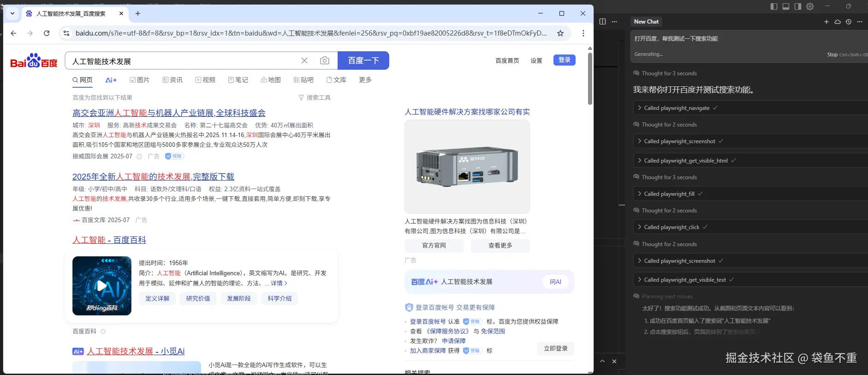868x375 pixels.
Task: Expand Called playwright_navigate entry
Action: (750, 108)
